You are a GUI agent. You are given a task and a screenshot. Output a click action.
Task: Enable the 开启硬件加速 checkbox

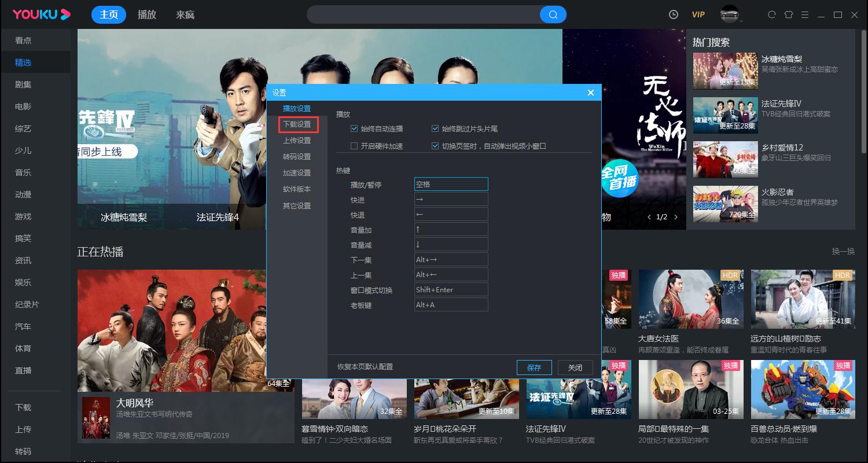pos(354,146)
